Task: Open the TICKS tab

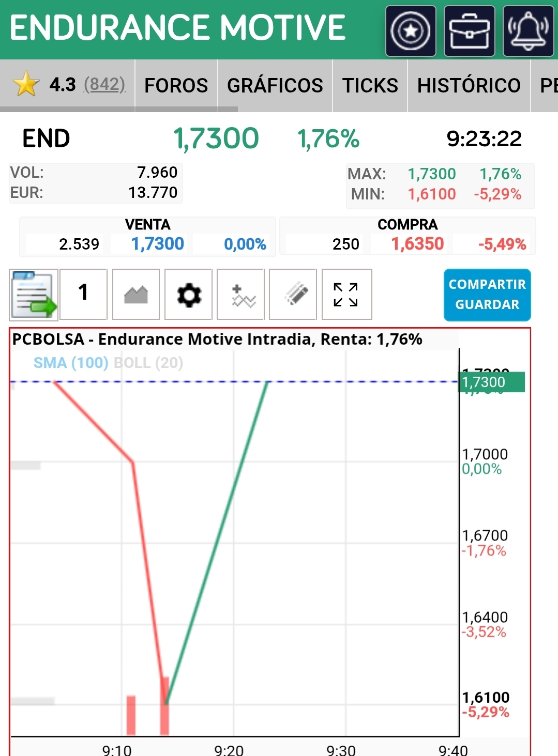Action: point(370,85)
